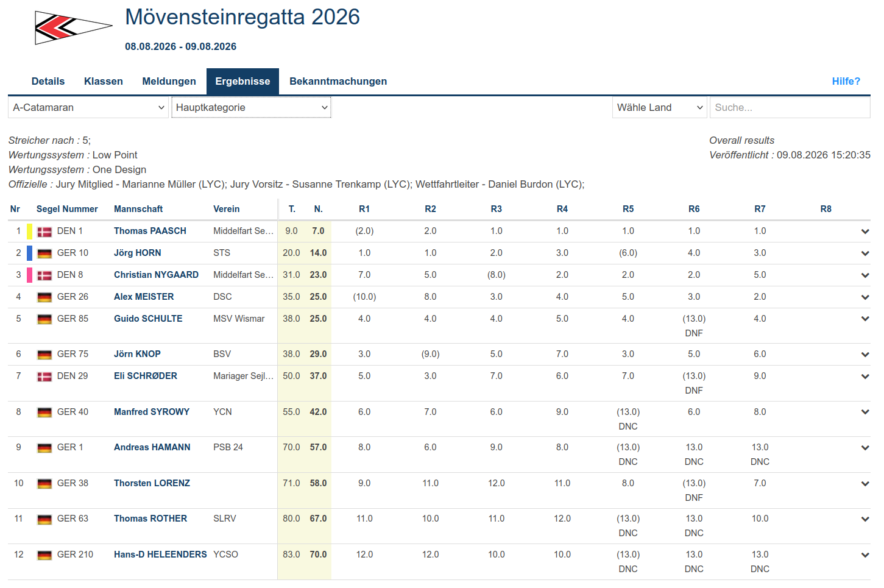Viewport: 884px width, 588px height.
Task: Expand details for Thomas PAASCH row
Action: click(x=865, y=232)
